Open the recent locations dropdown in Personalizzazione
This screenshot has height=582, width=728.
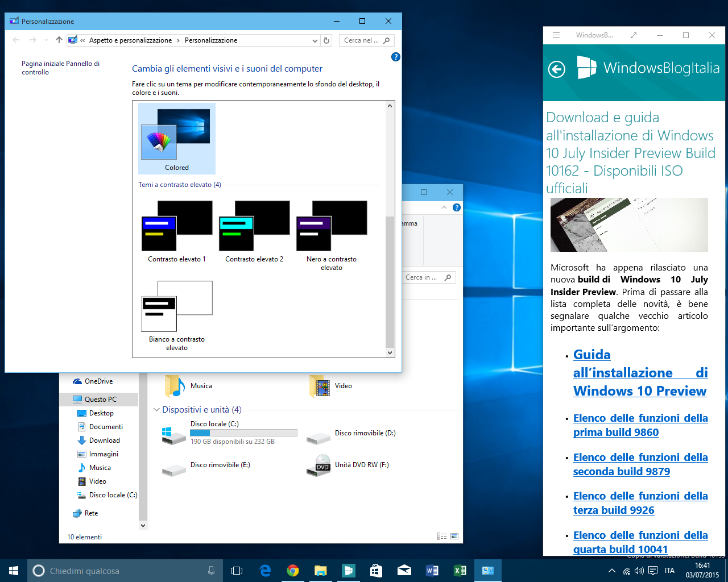tap(46, 40)
